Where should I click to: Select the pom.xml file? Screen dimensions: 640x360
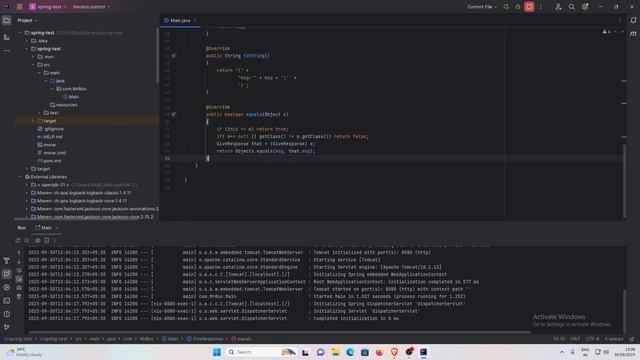49,161
